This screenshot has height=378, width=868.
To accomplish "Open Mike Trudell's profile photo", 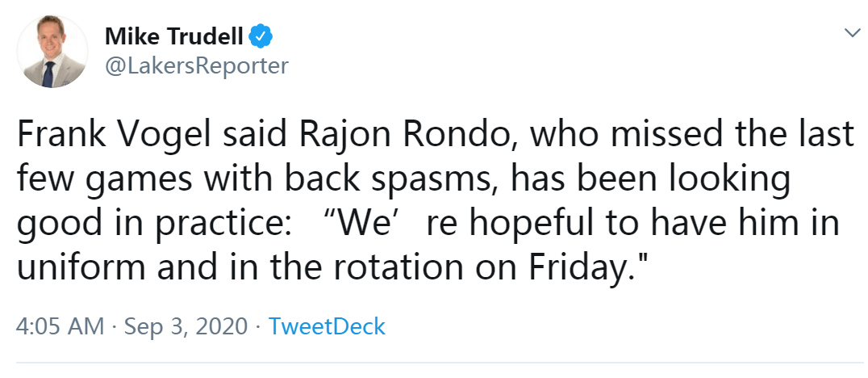I will (x=52, y=52).
